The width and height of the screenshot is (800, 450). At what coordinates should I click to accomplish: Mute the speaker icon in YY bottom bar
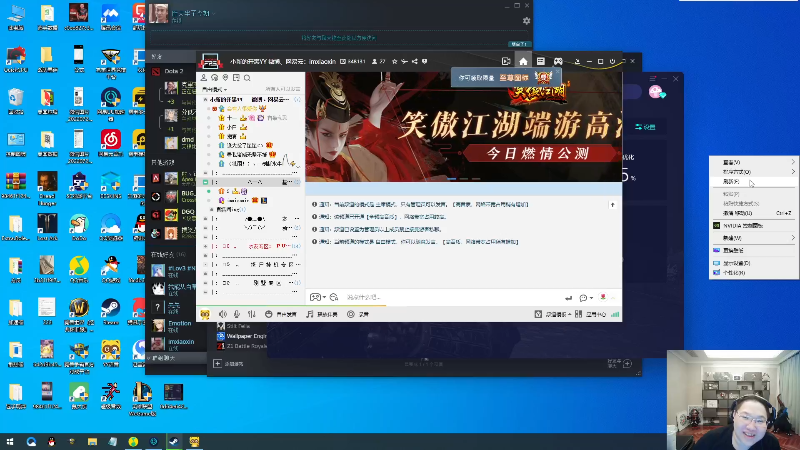223,314
